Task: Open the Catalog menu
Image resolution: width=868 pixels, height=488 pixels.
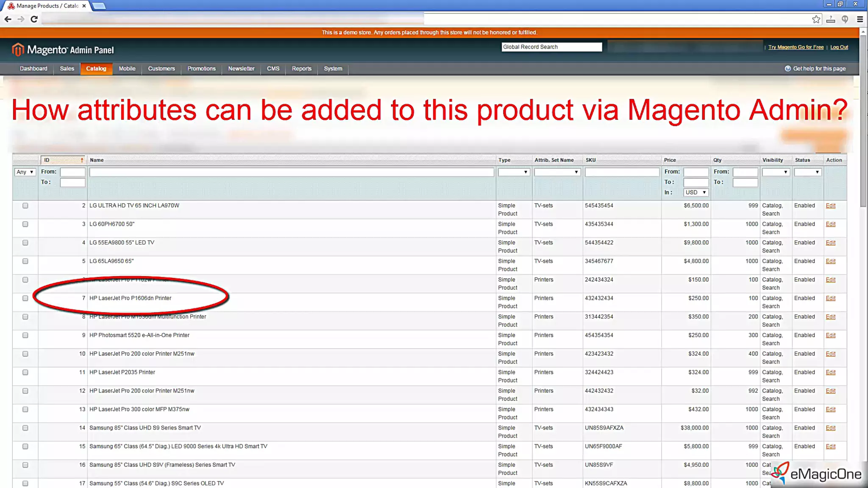Action: 96,69
